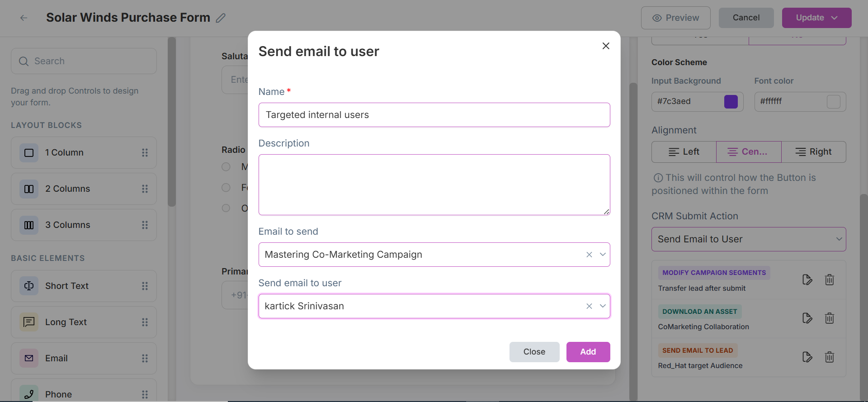The image size is (868, 402).
Task: Clear the kartick Srinivasan selection
Action: click(589, 306)
